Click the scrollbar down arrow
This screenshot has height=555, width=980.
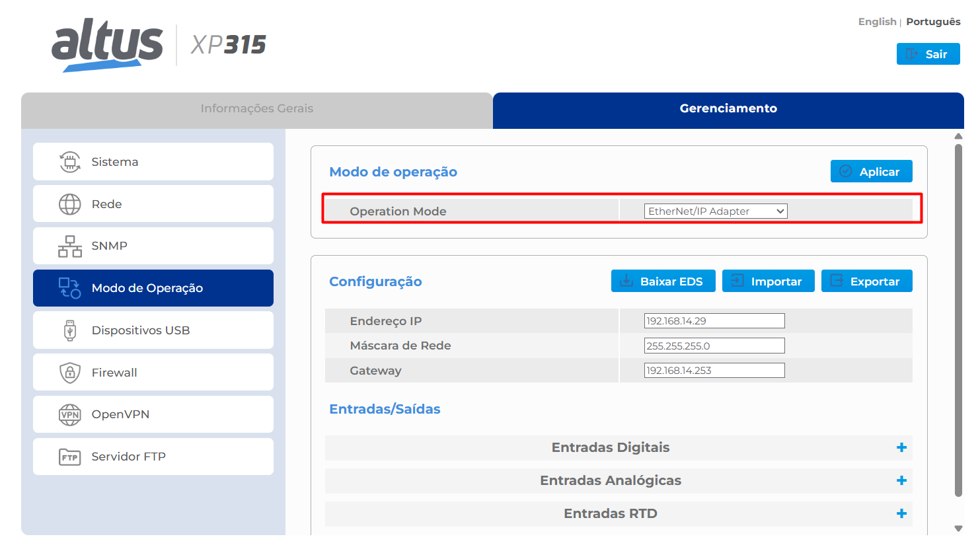tap(958, 529)
